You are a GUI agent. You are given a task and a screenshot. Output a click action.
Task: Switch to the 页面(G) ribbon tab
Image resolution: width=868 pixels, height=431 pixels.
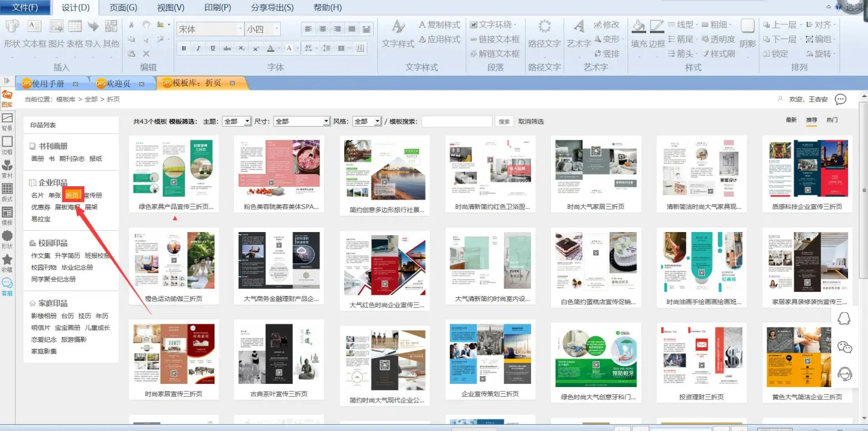point(123,8)
